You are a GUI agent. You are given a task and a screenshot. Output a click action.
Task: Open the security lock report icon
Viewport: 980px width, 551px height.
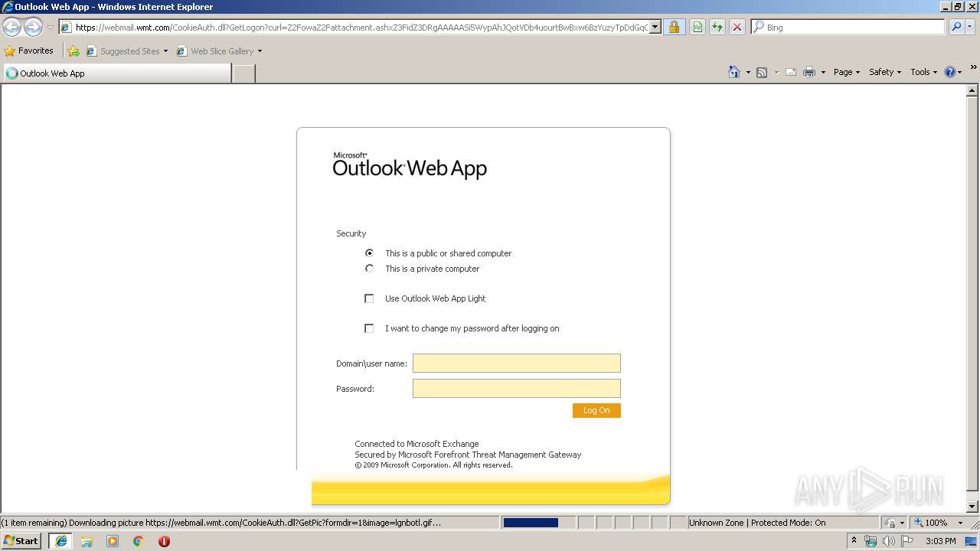pos(674,28)
